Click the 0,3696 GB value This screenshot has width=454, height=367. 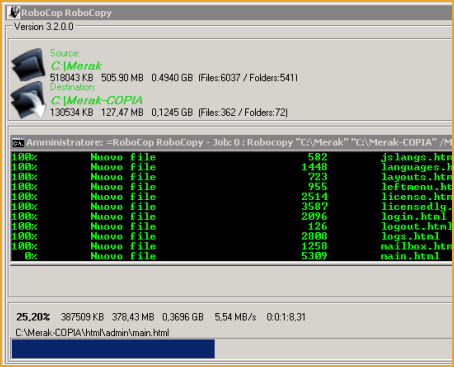183,317
